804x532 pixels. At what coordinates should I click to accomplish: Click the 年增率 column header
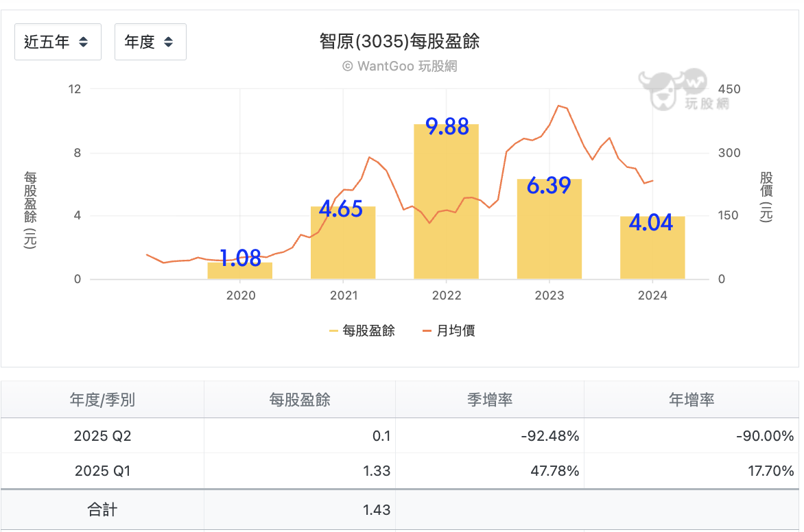[691, 399]
